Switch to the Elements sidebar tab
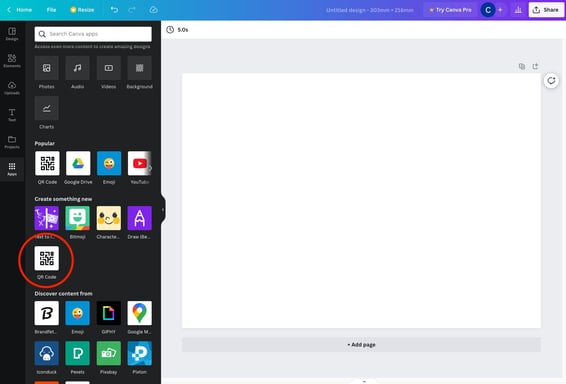This screenshot has width=566, height=384. click(x=12, y=61)
